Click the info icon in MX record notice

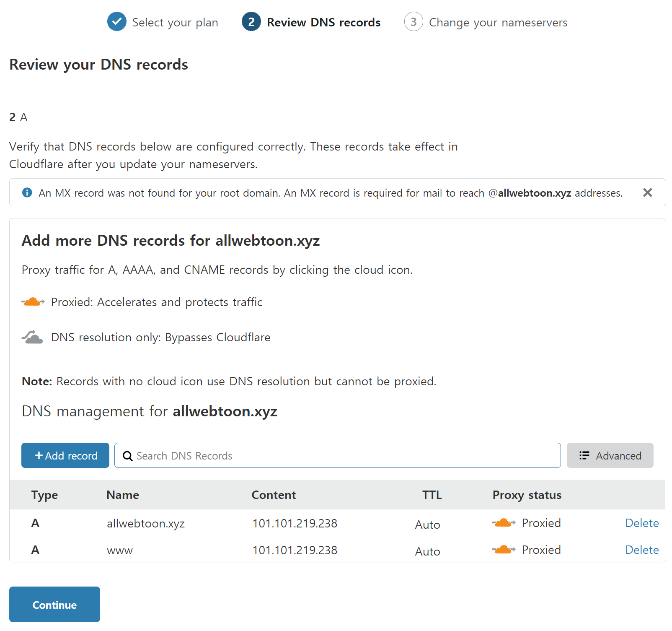pyautogui.click(x=27, y=192)
